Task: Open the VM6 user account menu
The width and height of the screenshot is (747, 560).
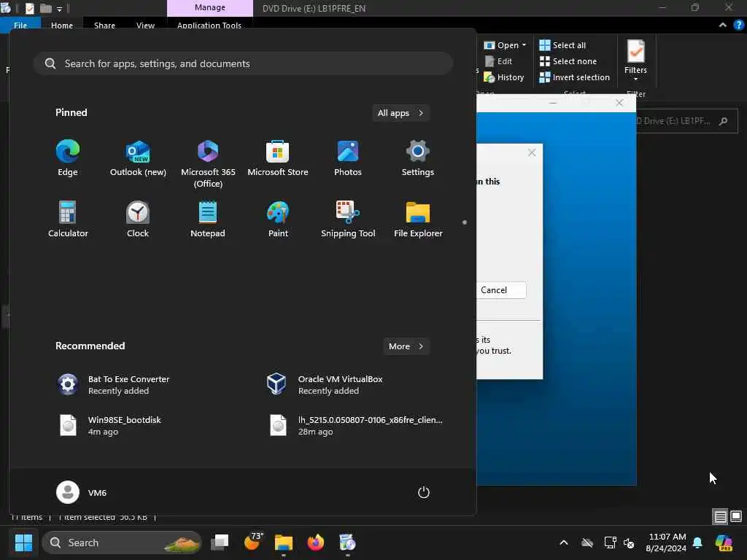Action: pyautogui.click(x=82, y=492)
